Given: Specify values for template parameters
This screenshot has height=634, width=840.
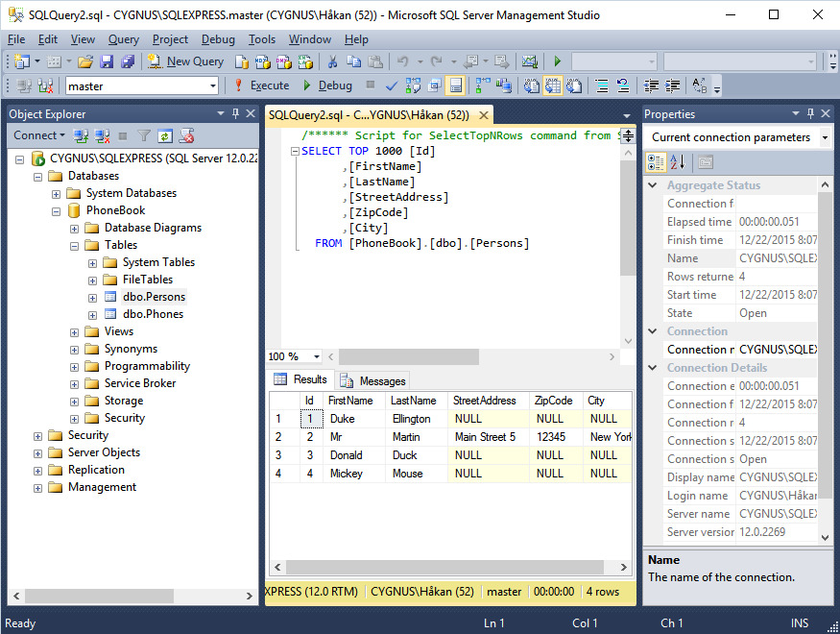Looking at the screenshot, I should point(699,85).
